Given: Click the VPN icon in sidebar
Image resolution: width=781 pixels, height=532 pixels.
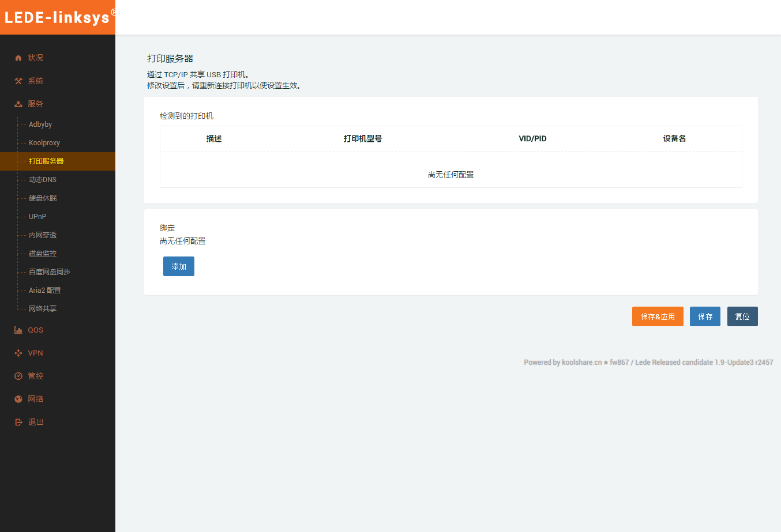Looking at the screenshot, I should (18, 353).
